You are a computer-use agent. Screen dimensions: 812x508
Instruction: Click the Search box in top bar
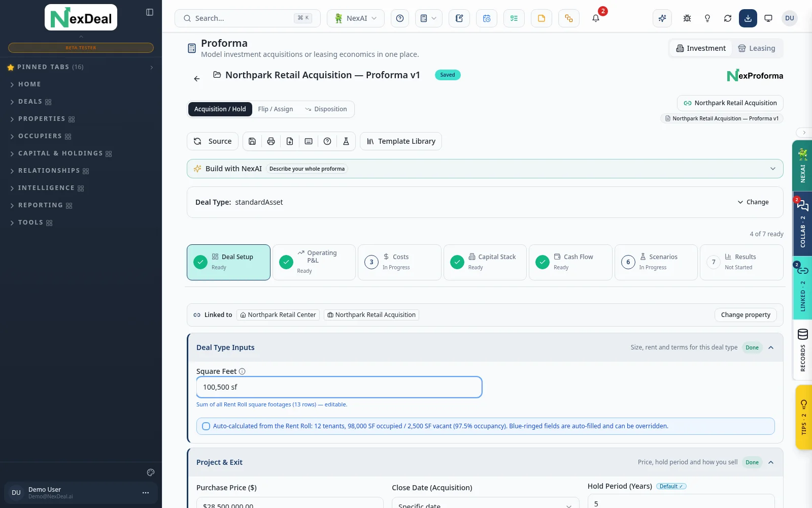tap(248, 18)
